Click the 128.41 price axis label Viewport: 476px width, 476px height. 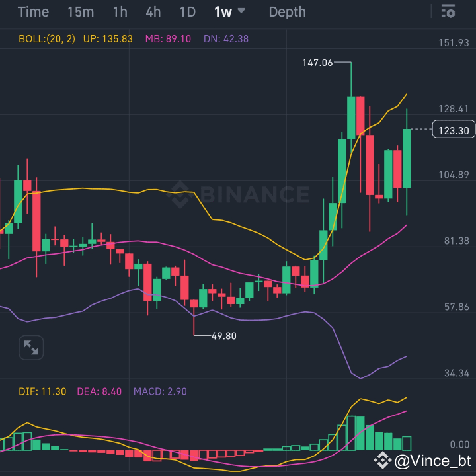coord(454,108)
